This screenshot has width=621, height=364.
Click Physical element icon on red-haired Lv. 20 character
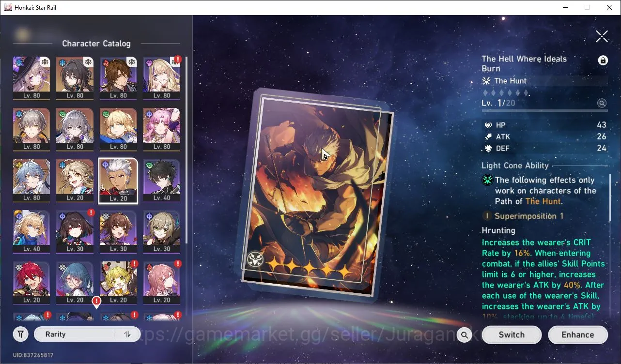(18, 268)
